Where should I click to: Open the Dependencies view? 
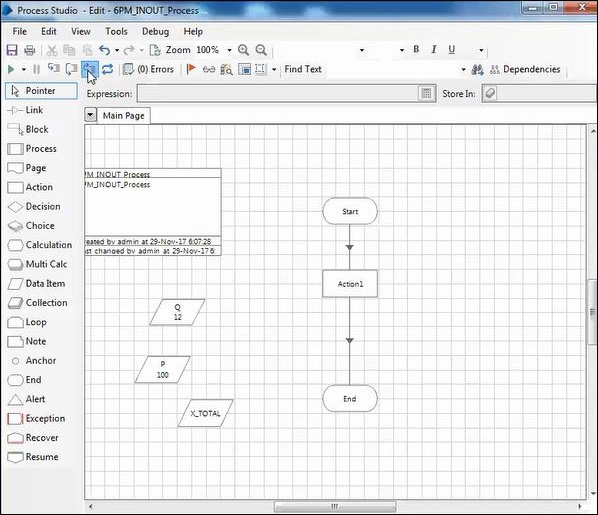[525, 69]
